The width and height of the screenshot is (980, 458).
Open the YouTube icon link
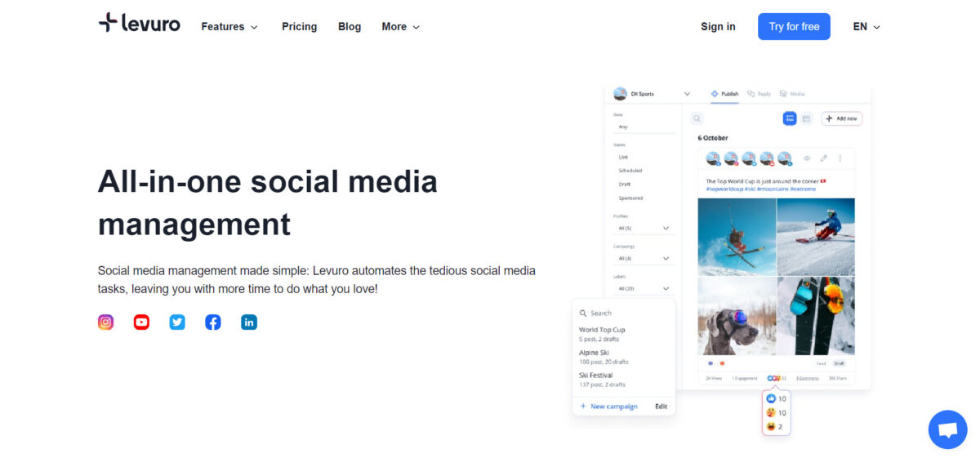(x=141, y=322)
